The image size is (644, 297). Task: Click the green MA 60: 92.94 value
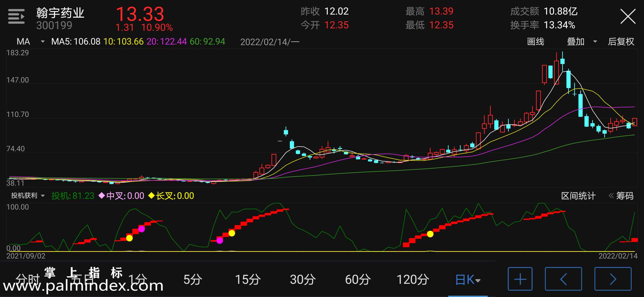point(207,42)
